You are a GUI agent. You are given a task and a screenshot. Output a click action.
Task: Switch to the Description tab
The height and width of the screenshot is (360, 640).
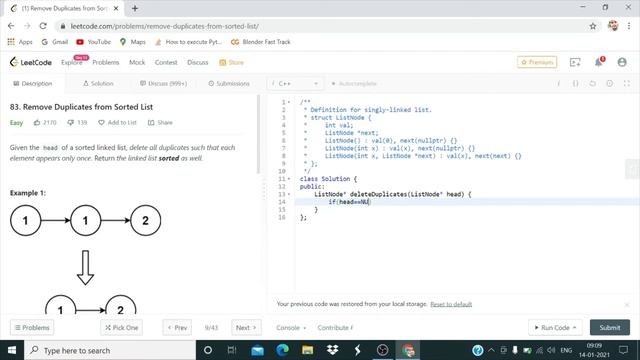[x=33, y=83]
